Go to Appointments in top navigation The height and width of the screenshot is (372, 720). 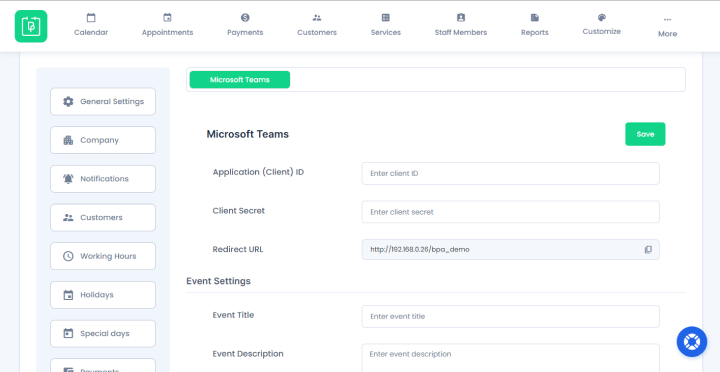(x=167, y=25)
